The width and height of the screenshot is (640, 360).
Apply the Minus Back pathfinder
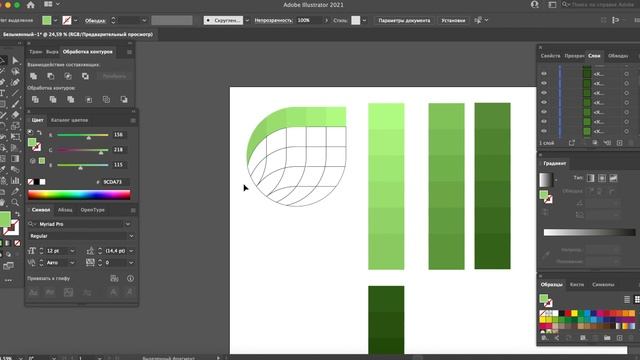[x=124, y=99]
